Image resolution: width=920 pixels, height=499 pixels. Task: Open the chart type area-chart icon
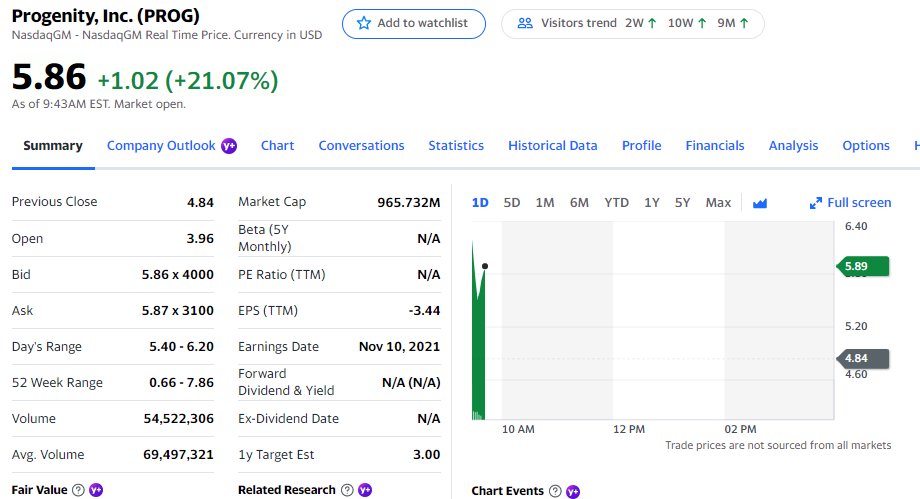click(x=760, y=203)
